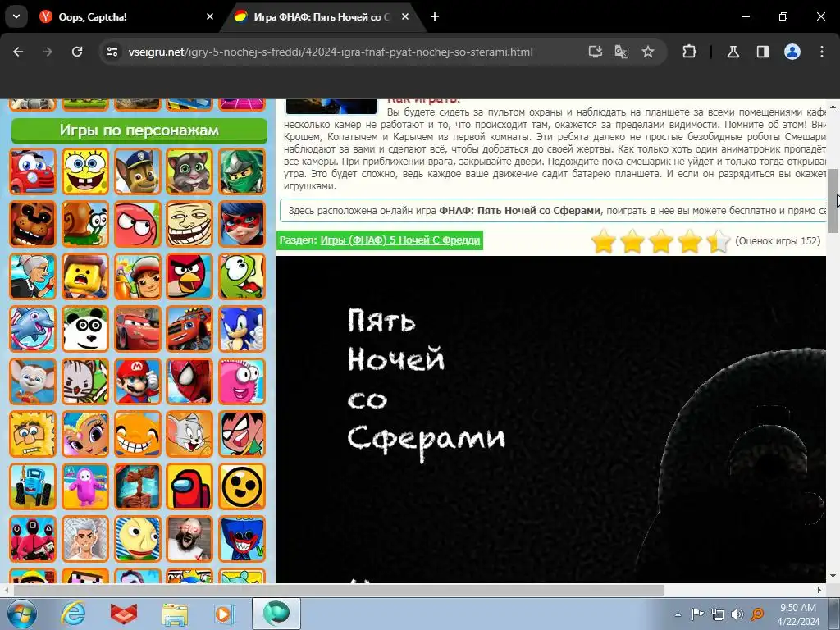840x630 pixels.
Task: Launch Internet Explorer from the taskbar
Action: [x=73, y=614]
